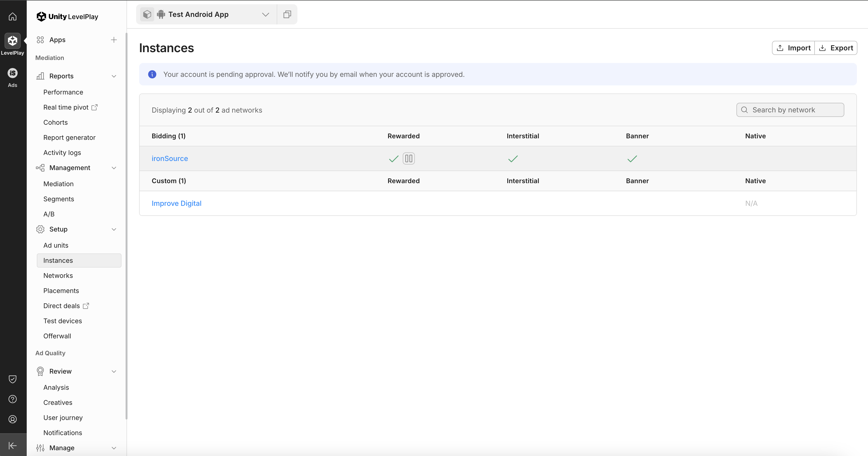Open the user account icon
This screenshot has height=456, width=868.
[x=12, y=419]
